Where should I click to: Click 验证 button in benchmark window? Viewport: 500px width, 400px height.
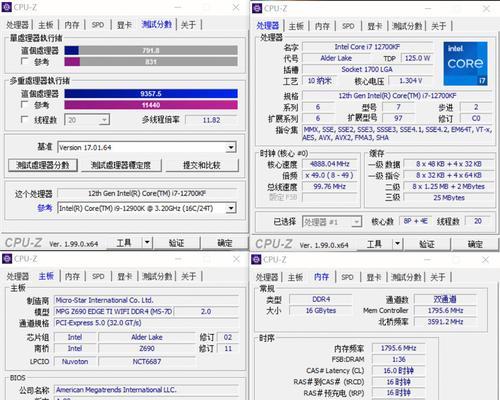(177, 243)
